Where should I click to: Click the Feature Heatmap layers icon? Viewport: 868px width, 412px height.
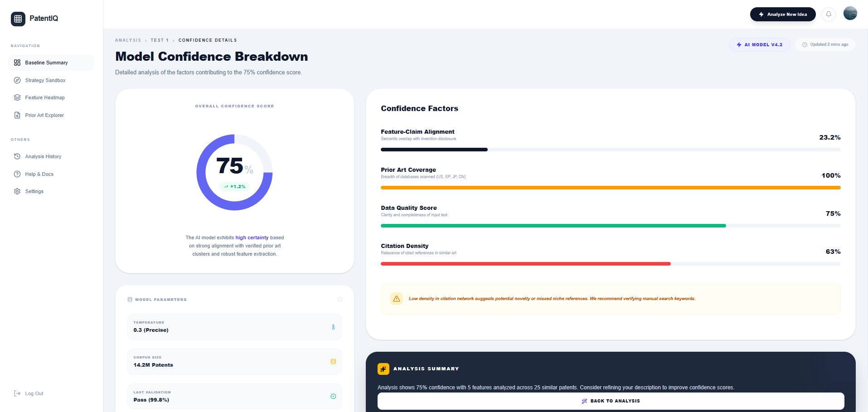pyautogui.click(x=17, y=97)
